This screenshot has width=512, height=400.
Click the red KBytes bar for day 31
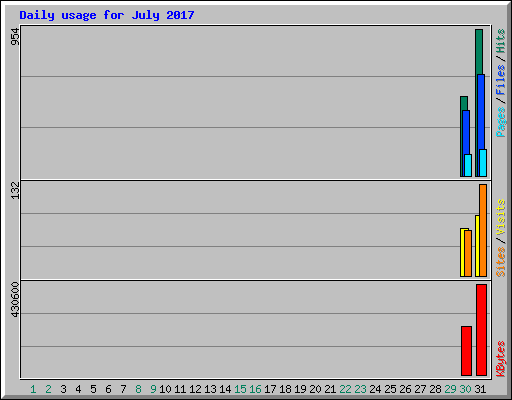(x=481, y=330)
